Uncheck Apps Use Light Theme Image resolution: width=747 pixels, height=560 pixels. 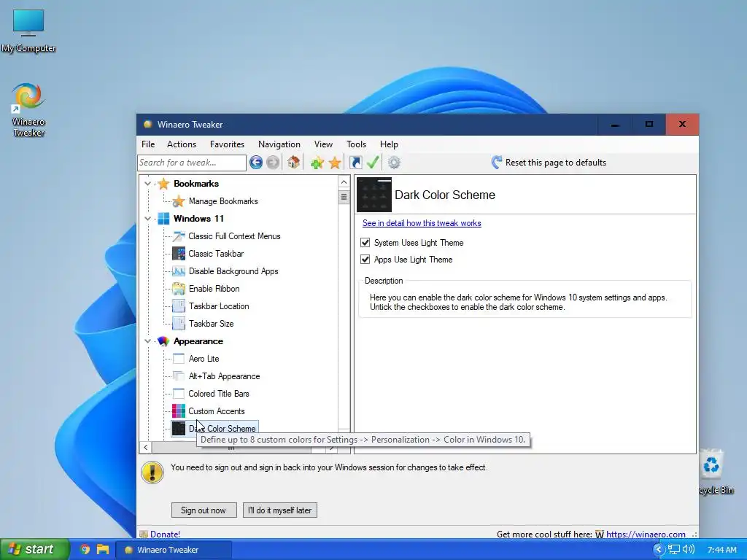tap(365, 260)
